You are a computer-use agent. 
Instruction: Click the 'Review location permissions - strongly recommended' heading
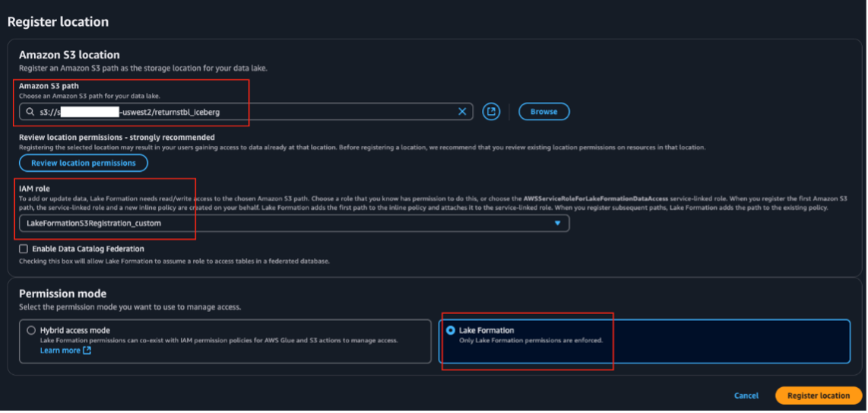click(117, 138)
